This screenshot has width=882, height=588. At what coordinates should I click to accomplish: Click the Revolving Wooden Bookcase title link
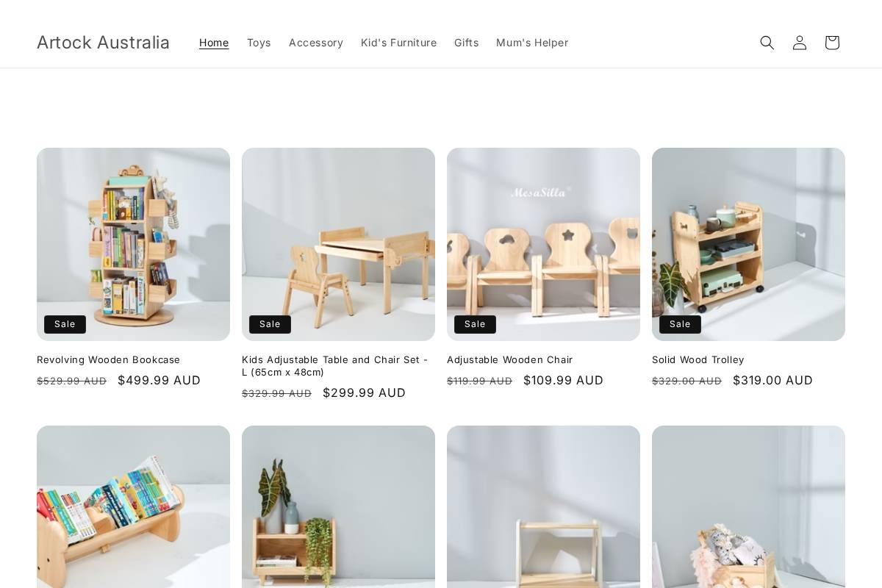click(x=108, y=360)
